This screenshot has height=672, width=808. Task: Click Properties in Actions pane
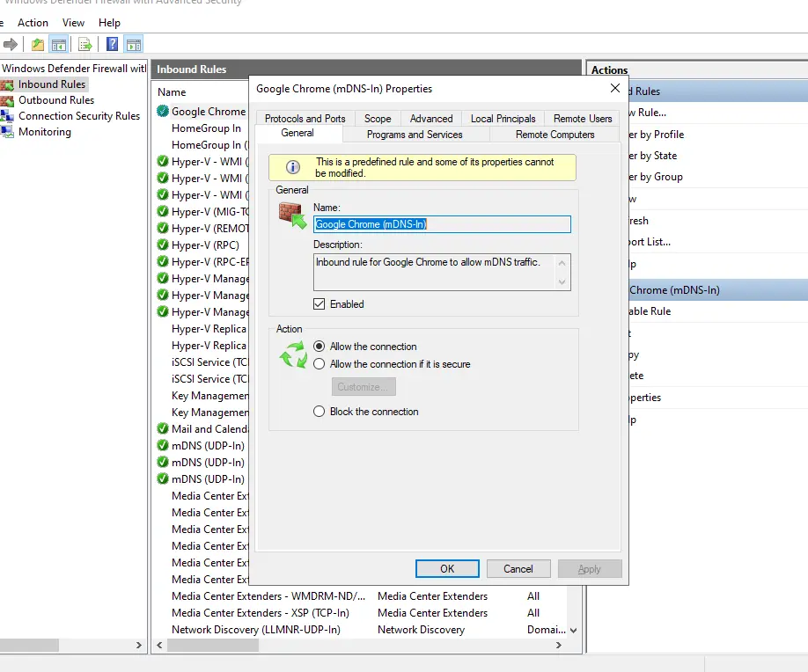644,398
